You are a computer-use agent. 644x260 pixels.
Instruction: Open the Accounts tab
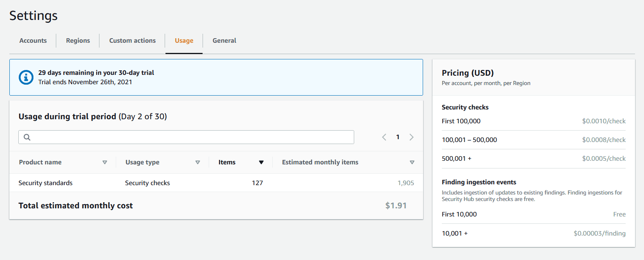click(33, 41)
